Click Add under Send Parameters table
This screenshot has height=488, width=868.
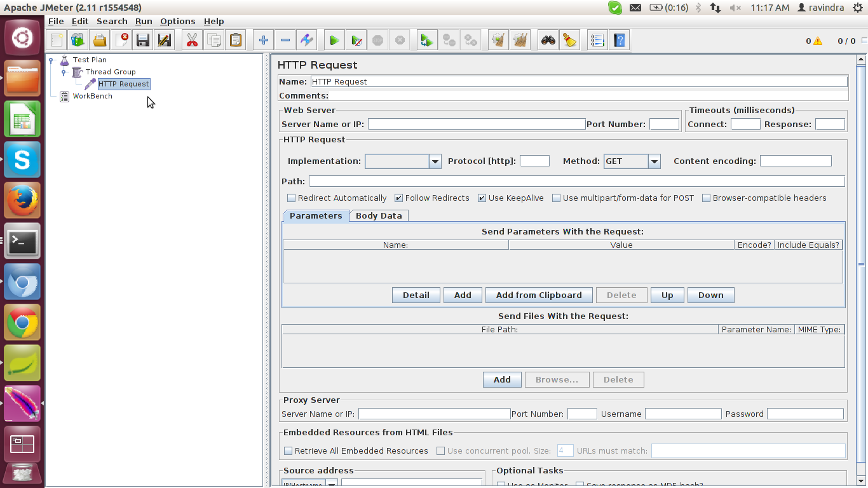[x=463, y=295]
